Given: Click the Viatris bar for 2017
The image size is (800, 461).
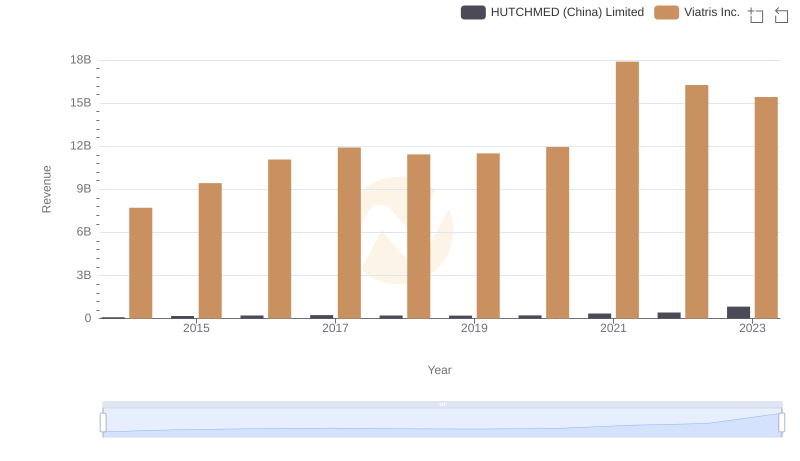Looking at the screenshot, I should pos(349,233).
